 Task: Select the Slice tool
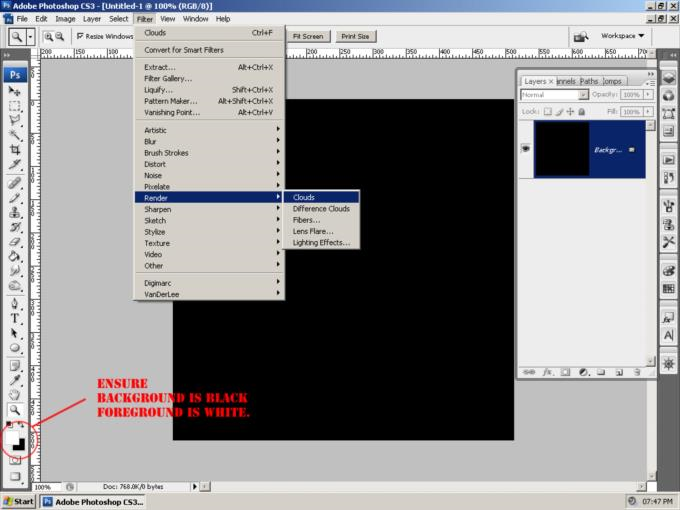(x=15, y=164)
